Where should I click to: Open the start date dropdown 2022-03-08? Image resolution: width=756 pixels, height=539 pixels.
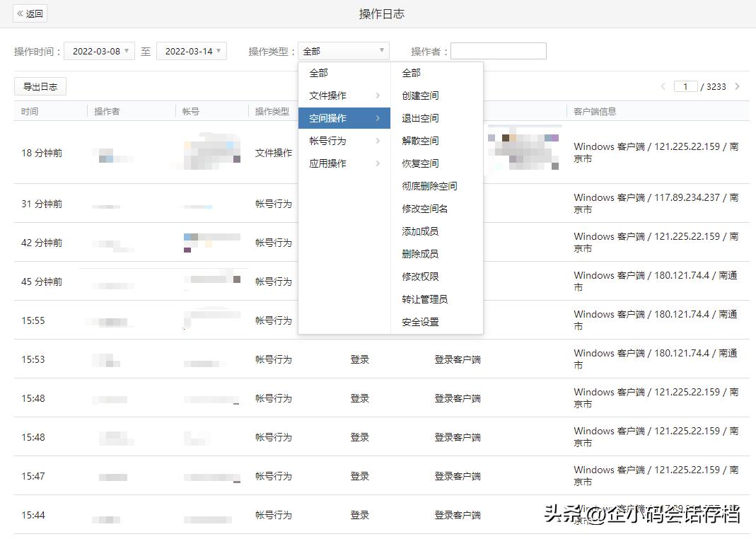coord(99,50)
